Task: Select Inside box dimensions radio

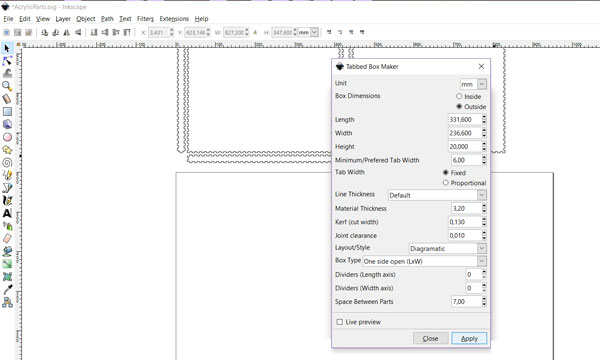Action: [x=459, y=96]
